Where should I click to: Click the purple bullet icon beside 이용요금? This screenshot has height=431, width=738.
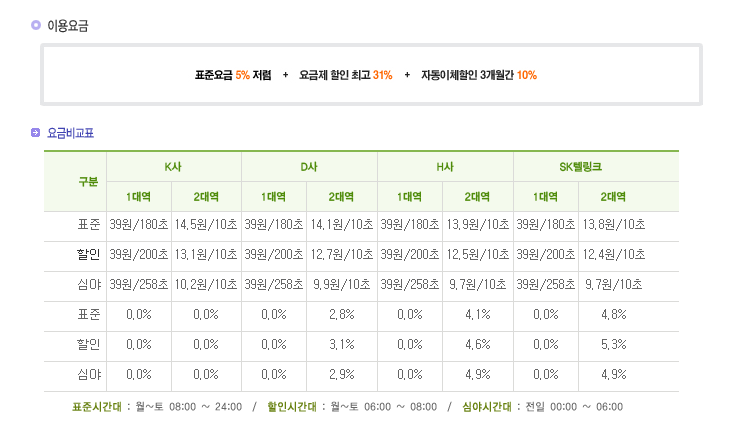coord(36,26)
